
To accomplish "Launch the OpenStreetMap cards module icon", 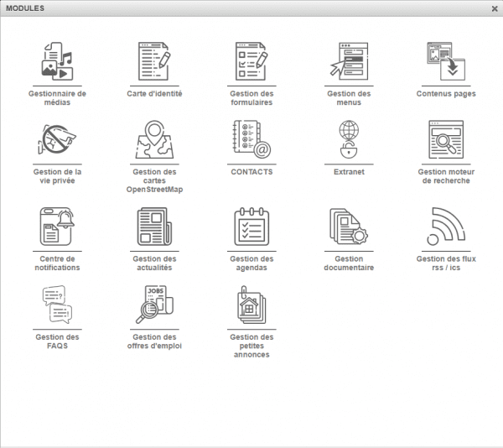I will (x=154, y=139).
